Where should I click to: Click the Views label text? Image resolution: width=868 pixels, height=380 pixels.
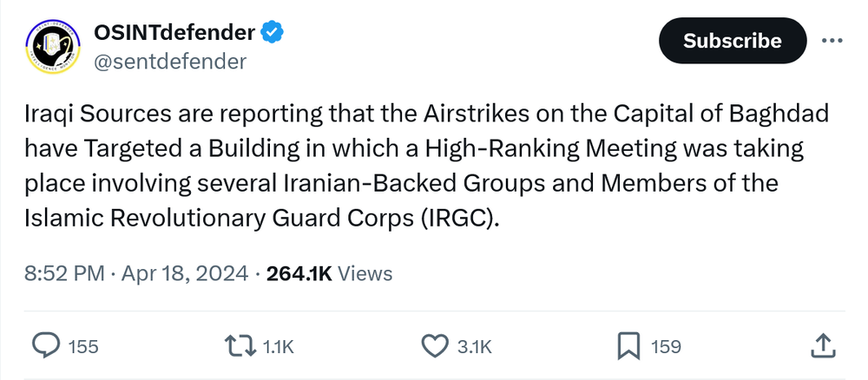click(x=365, y=274)
